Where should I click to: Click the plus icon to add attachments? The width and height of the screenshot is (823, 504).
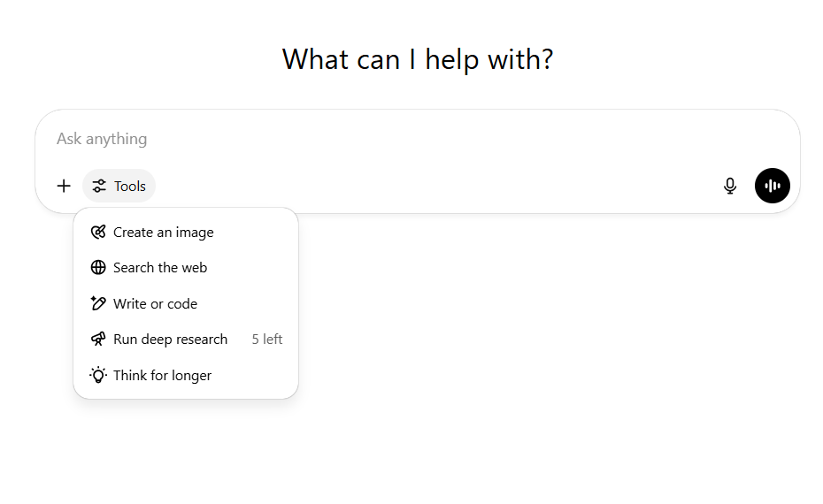point(64,186)
